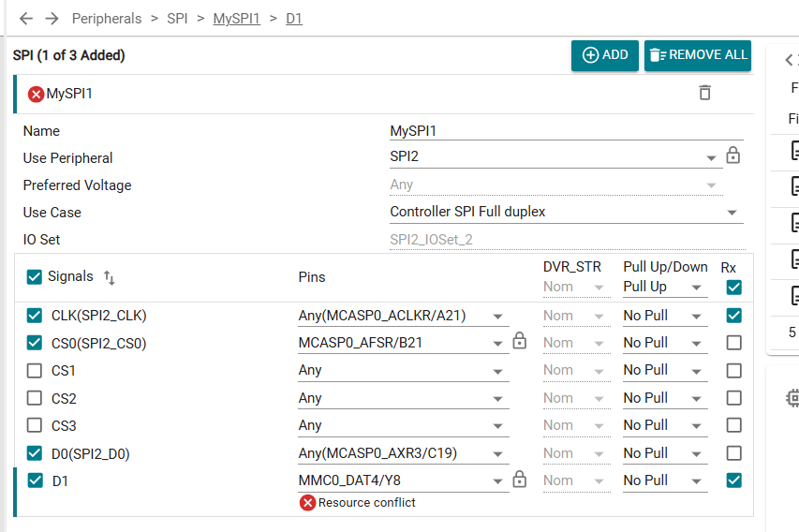Image resolution: width=799 pixels, height=532 pixels.
Task: Open the CLK pin selection dropdown
Action: pos(404,316)
